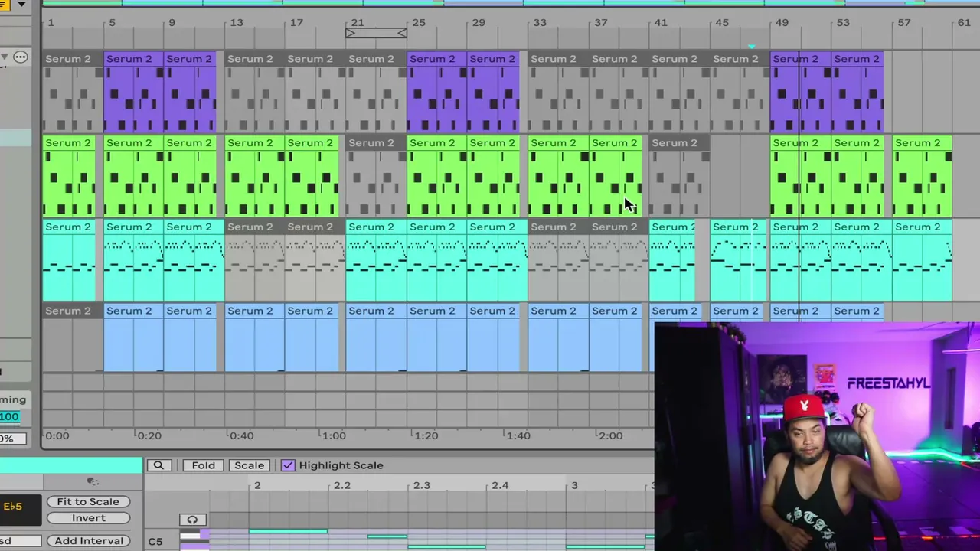Select the green Serum 2 clip at bar 57
The width and height of the screenshot is (980, 551).
(923, 176)
